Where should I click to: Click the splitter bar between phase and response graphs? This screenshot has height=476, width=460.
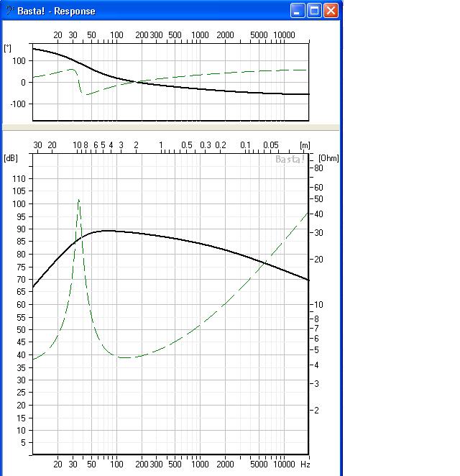pyautogui.click(x=171, y=127)
